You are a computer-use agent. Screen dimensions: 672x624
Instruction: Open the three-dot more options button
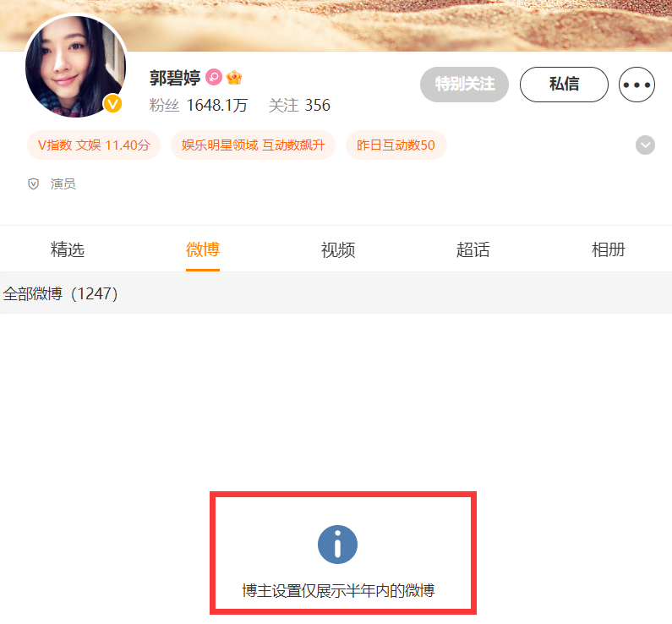click(636, 85)
